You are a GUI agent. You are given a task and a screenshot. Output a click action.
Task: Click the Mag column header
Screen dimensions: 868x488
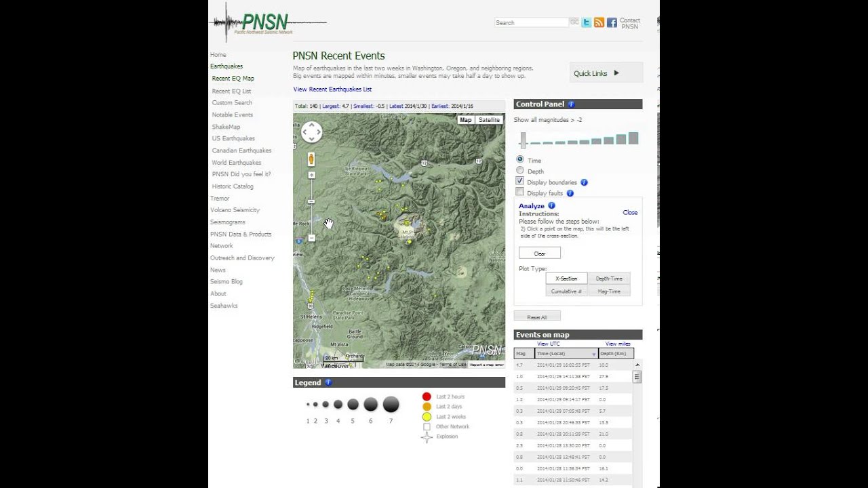point(524,353)
